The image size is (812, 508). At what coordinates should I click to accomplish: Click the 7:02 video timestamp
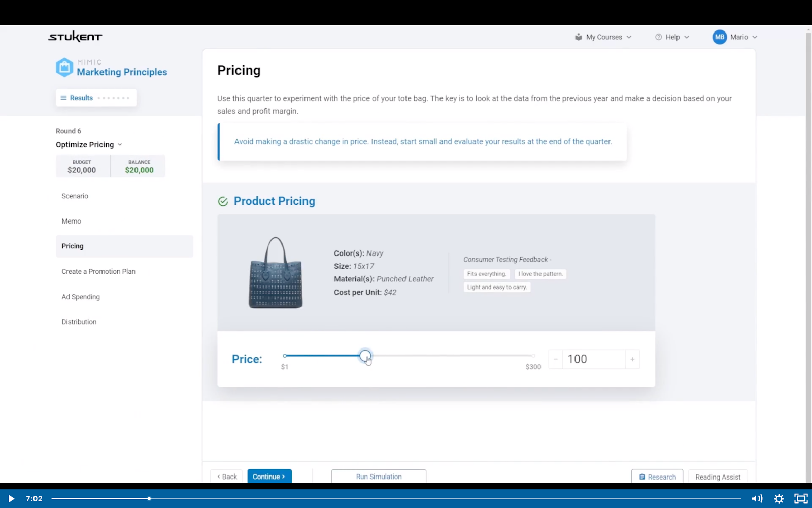tap(34, 499)
